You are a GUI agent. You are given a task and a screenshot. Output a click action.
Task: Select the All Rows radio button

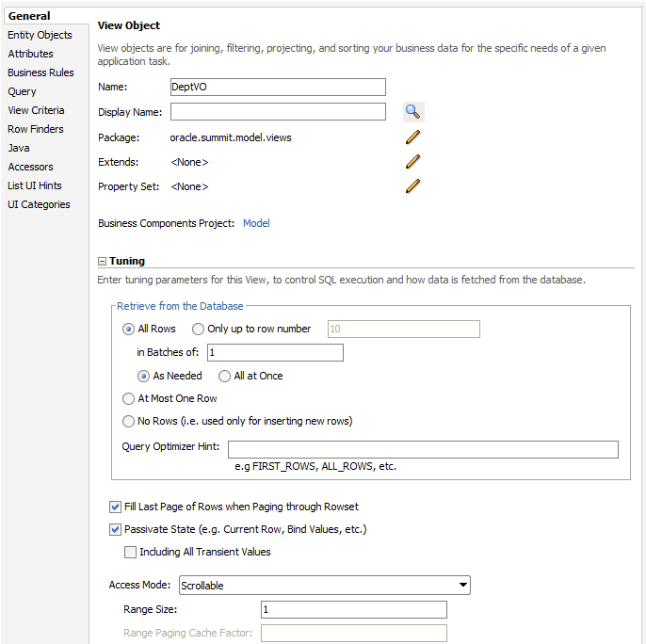tap(128, 329)
